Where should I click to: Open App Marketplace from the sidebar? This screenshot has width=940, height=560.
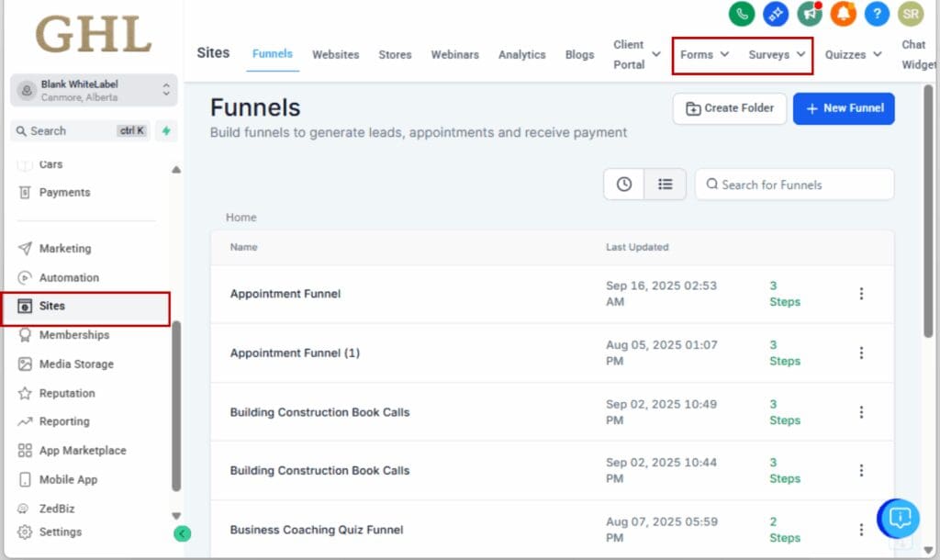(x=81, y=450)
